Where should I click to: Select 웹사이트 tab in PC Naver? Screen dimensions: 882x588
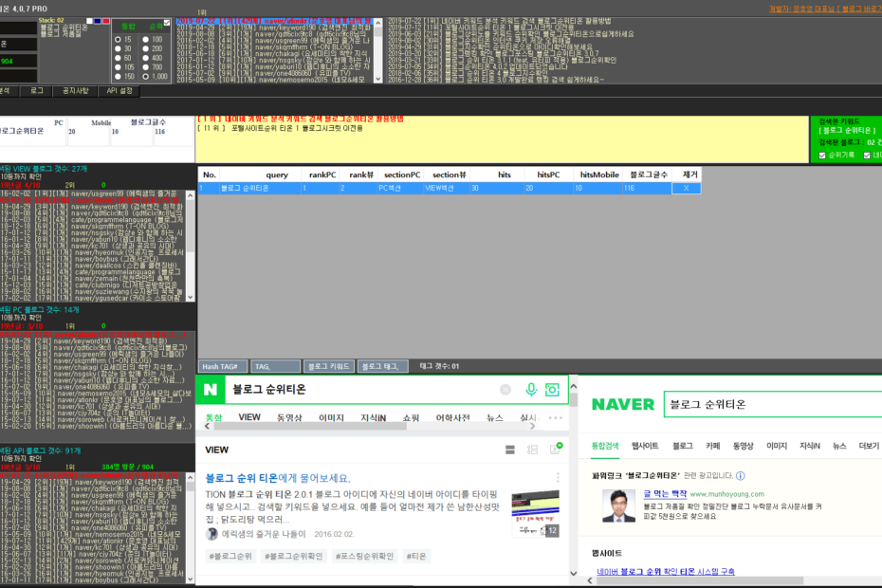coord(645,446)
